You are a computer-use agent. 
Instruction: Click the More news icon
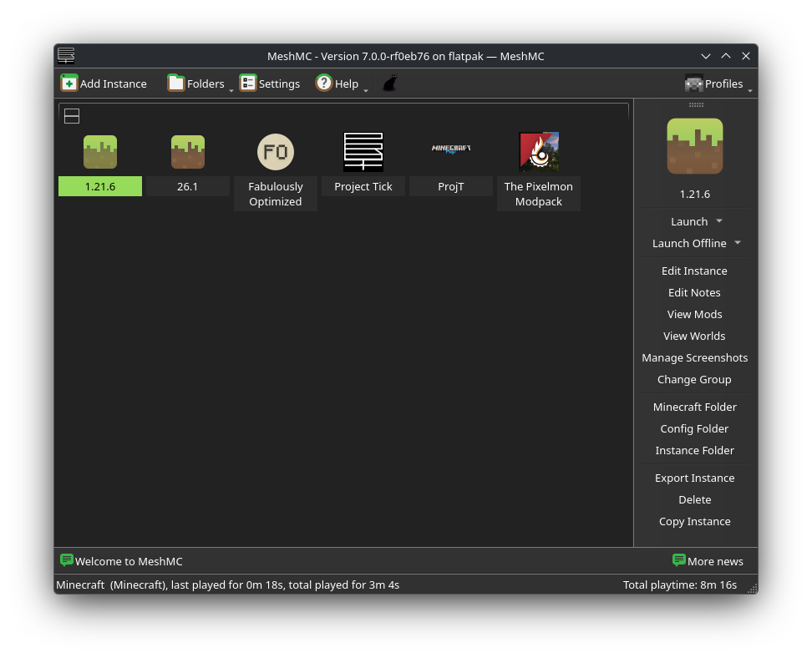678,560
